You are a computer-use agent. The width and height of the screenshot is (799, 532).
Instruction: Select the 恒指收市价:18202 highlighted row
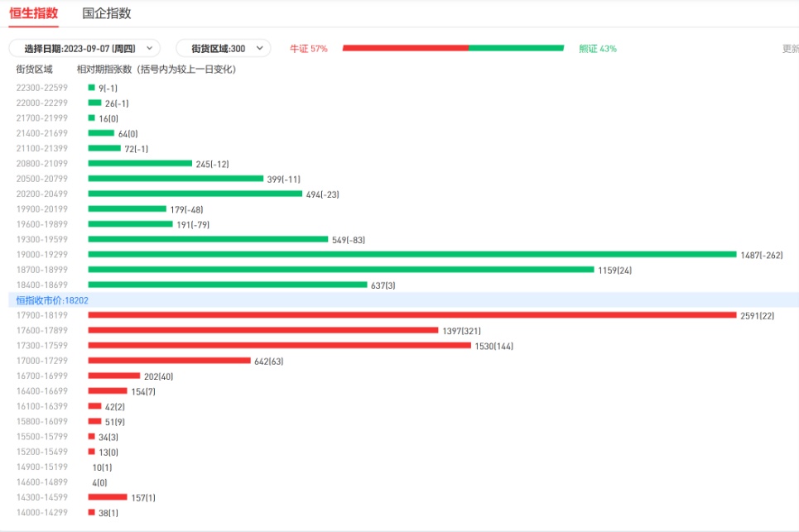(52, 300)
